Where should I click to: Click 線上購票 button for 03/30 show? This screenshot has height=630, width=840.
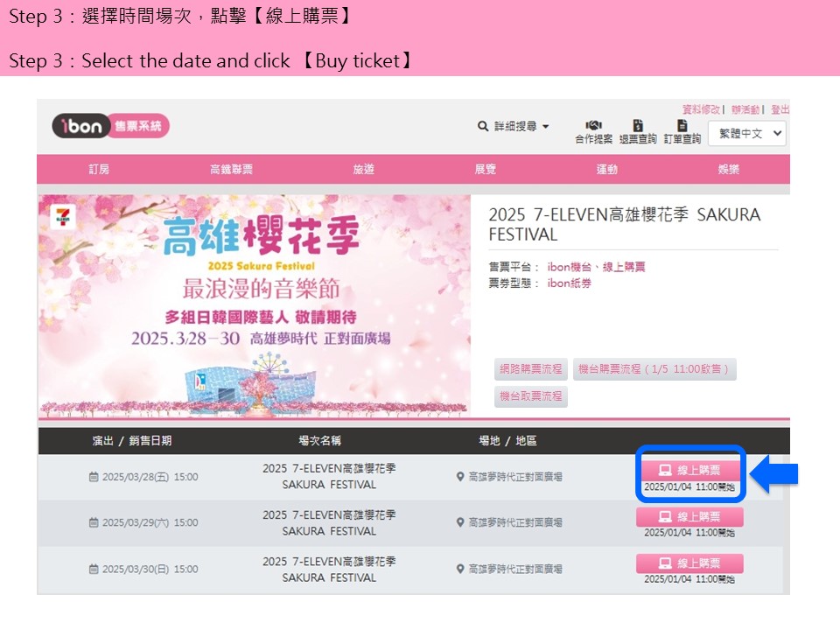689,563
